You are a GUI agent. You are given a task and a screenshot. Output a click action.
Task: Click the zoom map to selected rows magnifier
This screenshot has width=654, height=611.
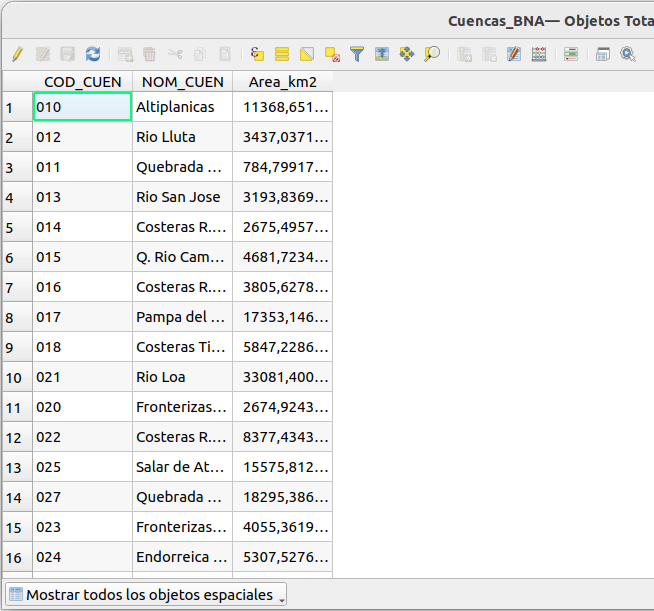coord(432,54)
